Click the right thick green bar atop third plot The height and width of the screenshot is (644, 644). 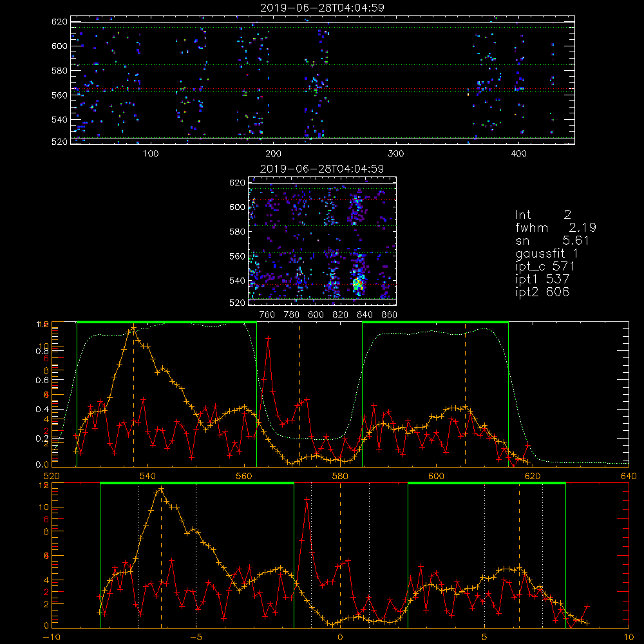point(435,323)
